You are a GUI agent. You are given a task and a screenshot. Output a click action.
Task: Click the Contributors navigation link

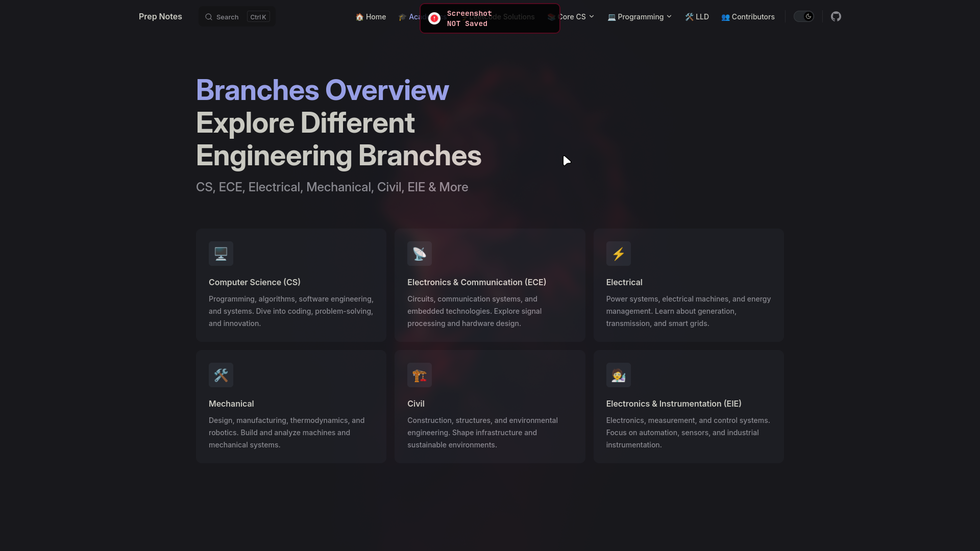pos(748,17)
